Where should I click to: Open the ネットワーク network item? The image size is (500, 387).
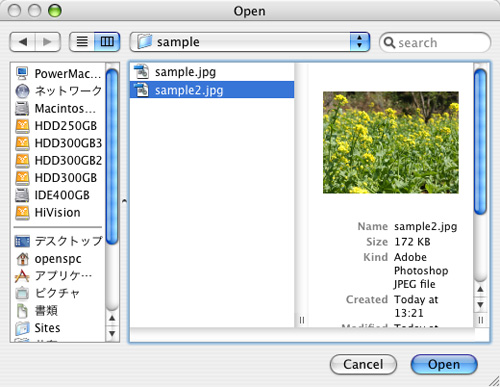tap(58, 91)
